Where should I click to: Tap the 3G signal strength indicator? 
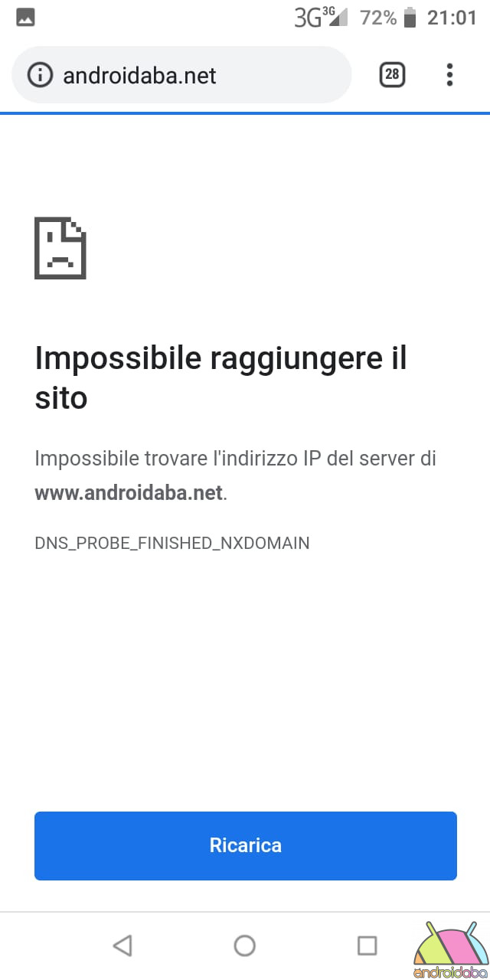pyautogui.click(x=321, y=17)
